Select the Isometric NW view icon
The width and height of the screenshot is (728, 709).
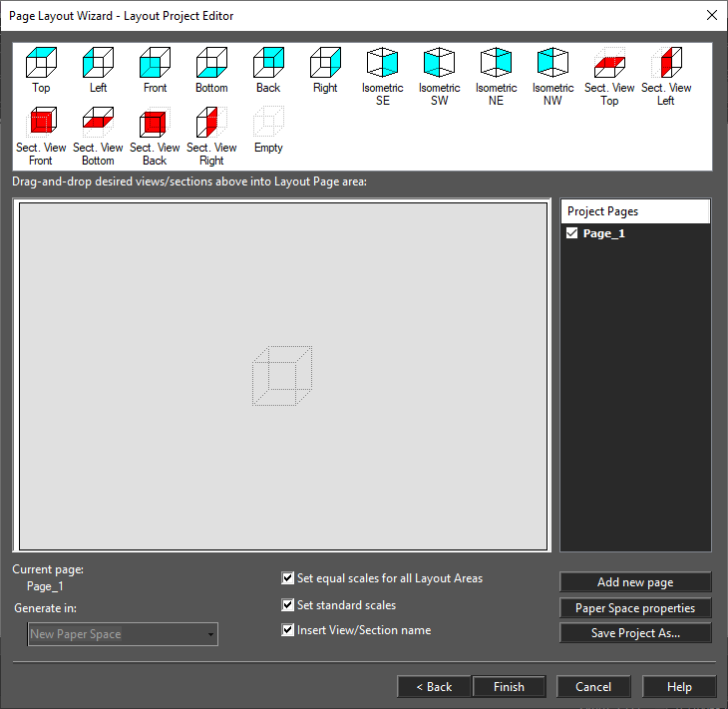pyautogui.click(x=552, y=62)
